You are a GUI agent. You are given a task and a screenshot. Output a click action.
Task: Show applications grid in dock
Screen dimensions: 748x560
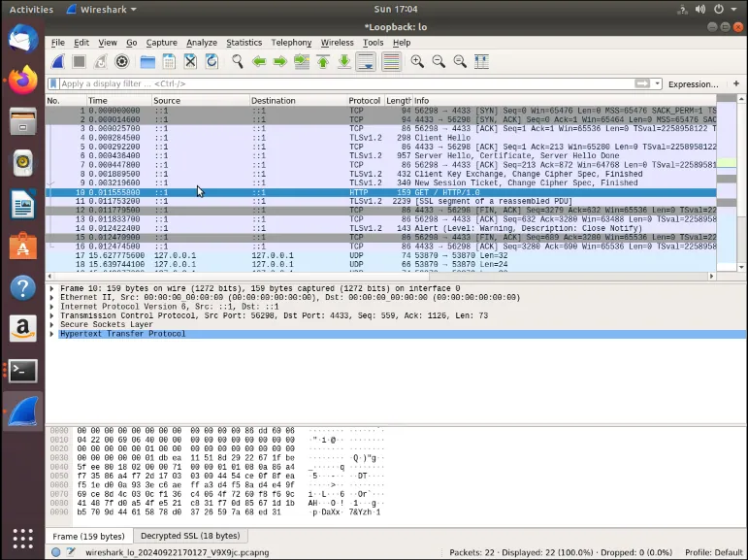(x=22, y=539)
